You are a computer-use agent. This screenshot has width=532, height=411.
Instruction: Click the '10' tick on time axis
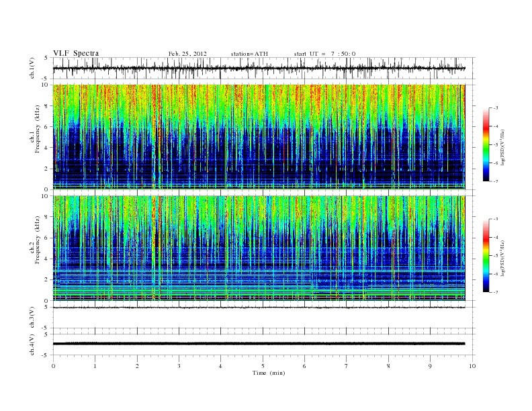(x=472, y=366)
